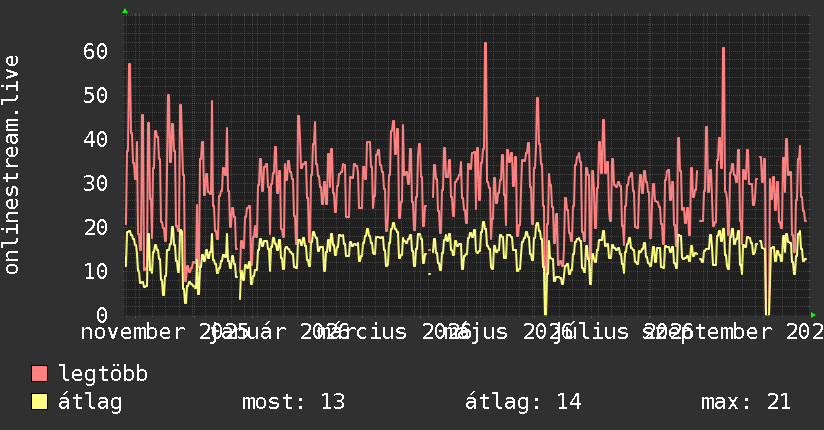Click the átlag: 14 statistic
Screen dimensions: 824x430
523,402
